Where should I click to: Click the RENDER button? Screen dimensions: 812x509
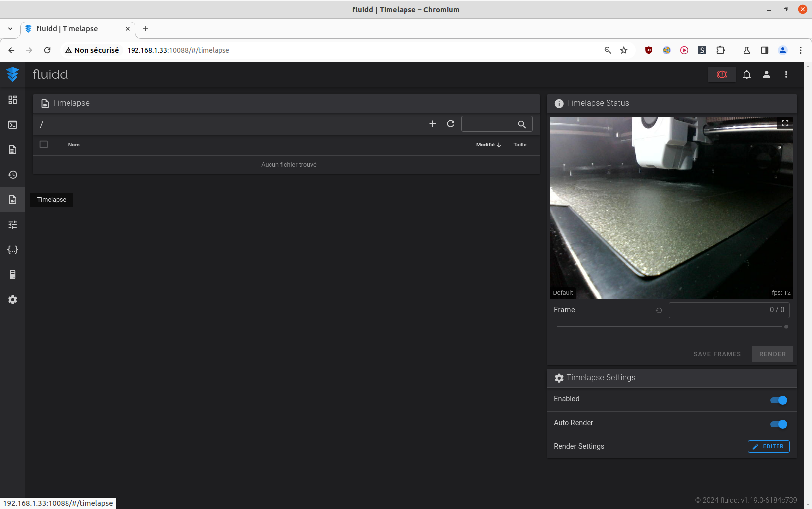[772, 354]
